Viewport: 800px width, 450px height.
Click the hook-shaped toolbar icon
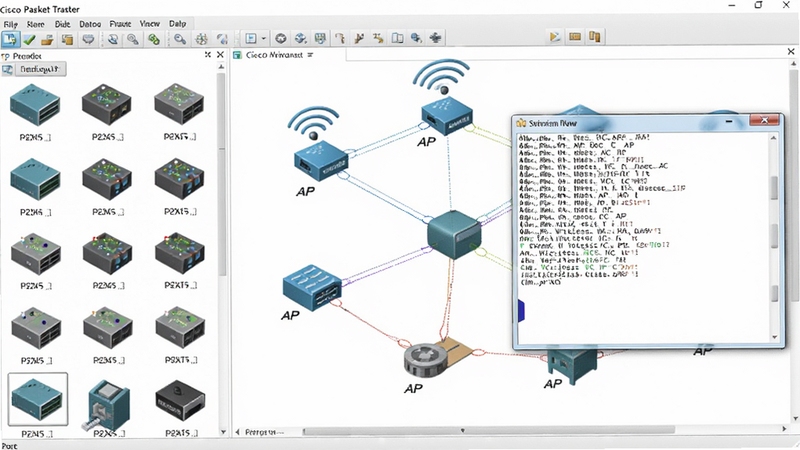(339, 38)
